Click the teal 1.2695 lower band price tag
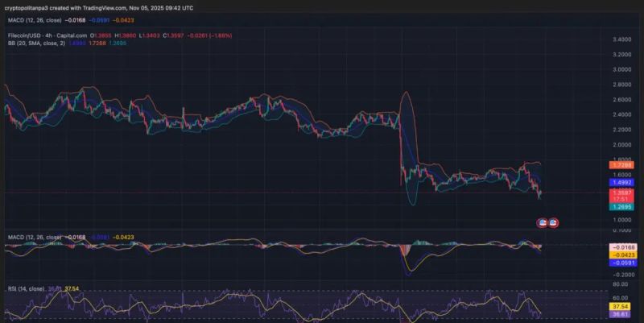 [621, 207]
